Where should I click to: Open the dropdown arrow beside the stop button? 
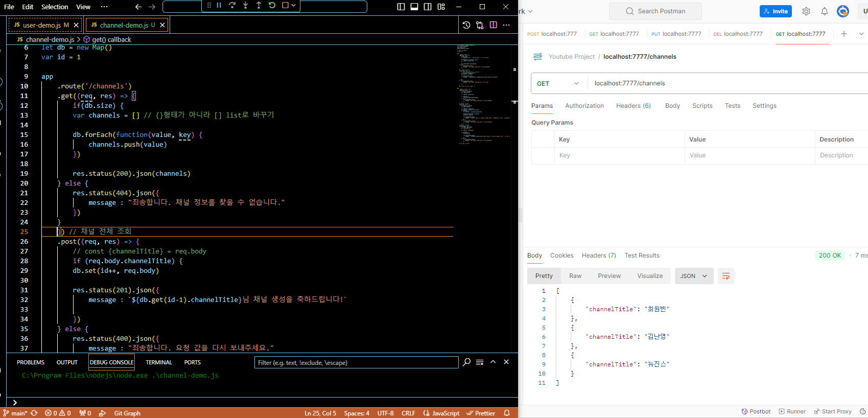coord(293,5)
